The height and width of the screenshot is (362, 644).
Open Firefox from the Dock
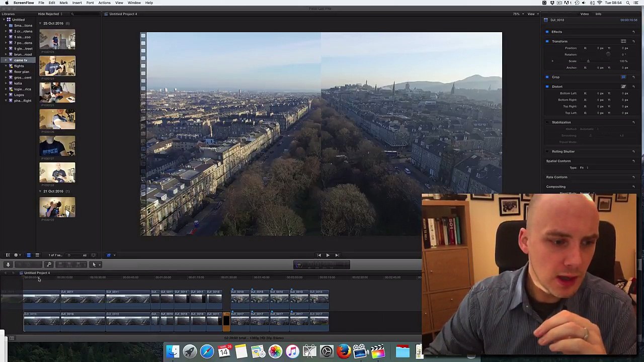pyautogui.click(x=344, y=351)
